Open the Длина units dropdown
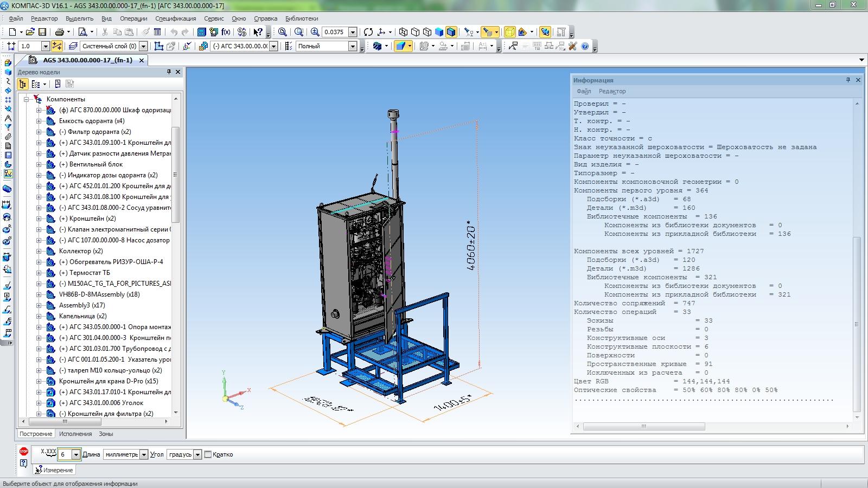The height and width of the screenshot is (488, 868). coord(144,454)
